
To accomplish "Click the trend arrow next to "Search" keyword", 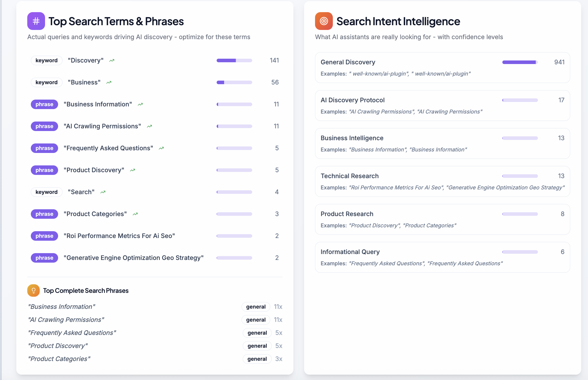I will pyautogui.click(x=103, y=192).
